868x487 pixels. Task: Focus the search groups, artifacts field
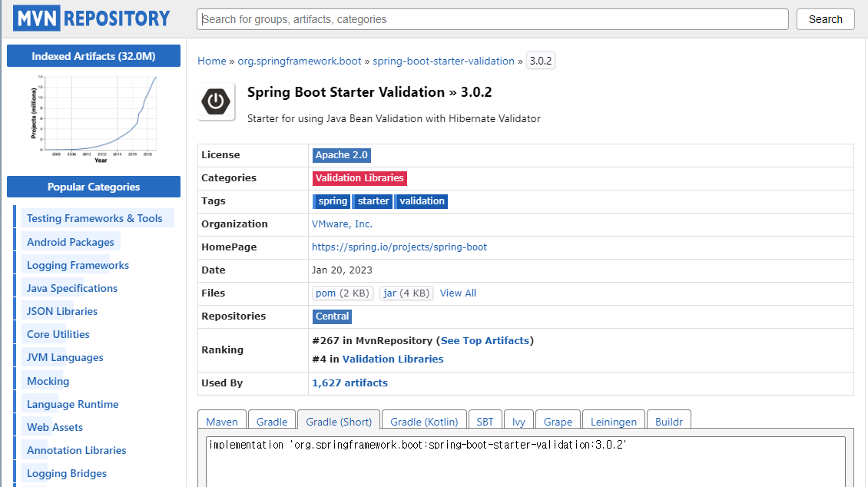[x=492, y=19]
